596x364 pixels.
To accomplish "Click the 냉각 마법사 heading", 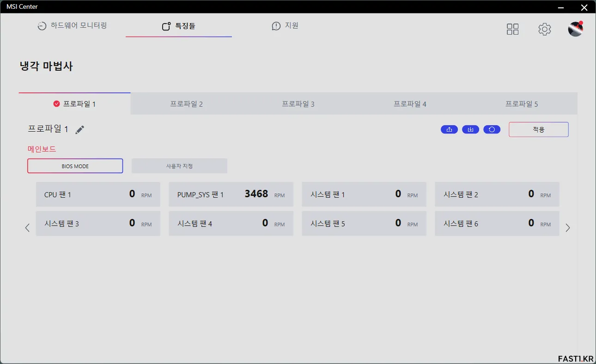I will 46,66.
